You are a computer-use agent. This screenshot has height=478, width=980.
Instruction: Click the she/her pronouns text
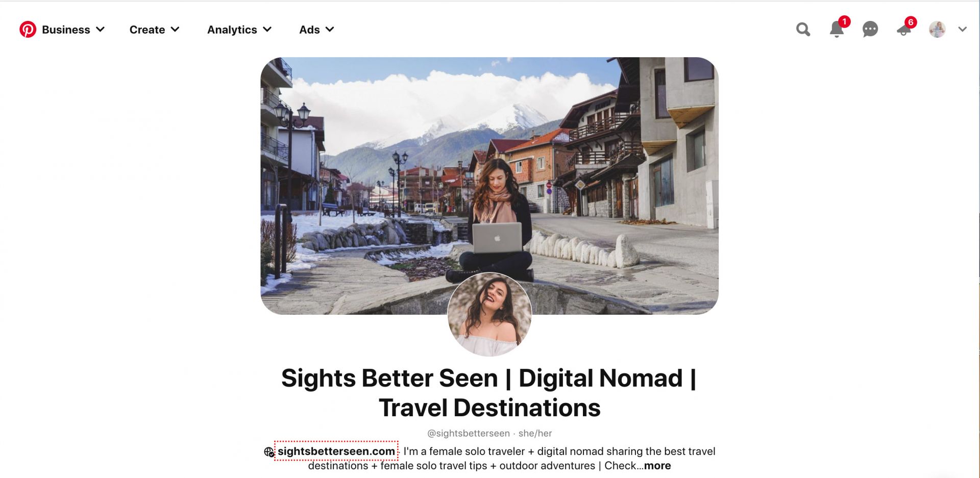tap(535, 434)
